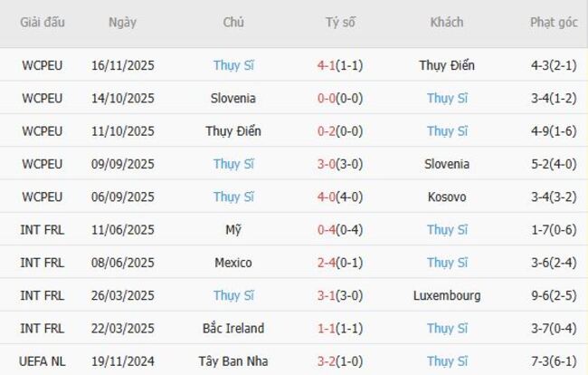Select the UEFA NL league cell
Image resolution: width=588 pixels, height=375 pixels.
[x=43, y=361]
